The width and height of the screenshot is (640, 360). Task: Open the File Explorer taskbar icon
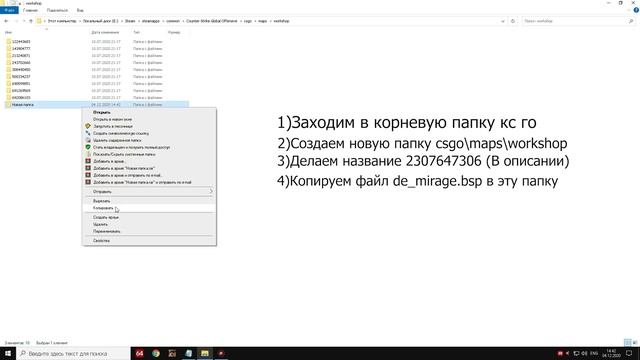pyautogui.click(x=205, y=353)
